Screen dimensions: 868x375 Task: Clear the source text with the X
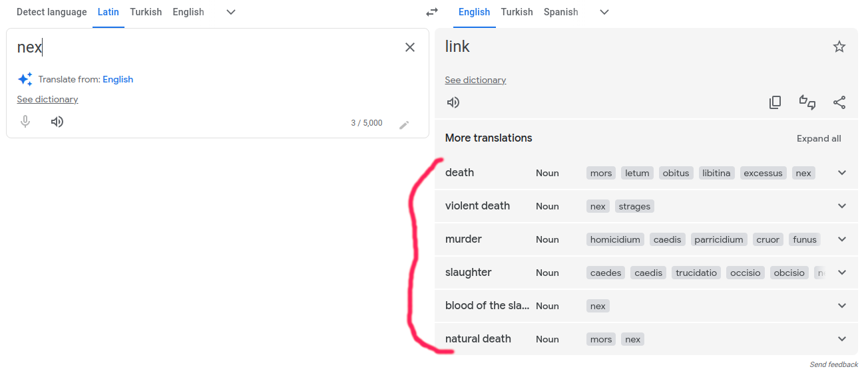point(410,47)
